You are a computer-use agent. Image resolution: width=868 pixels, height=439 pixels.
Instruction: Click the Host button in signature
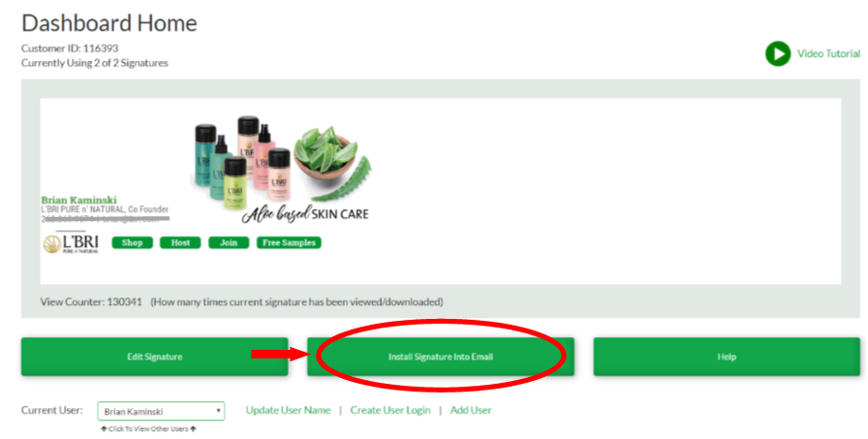[180, 242]
